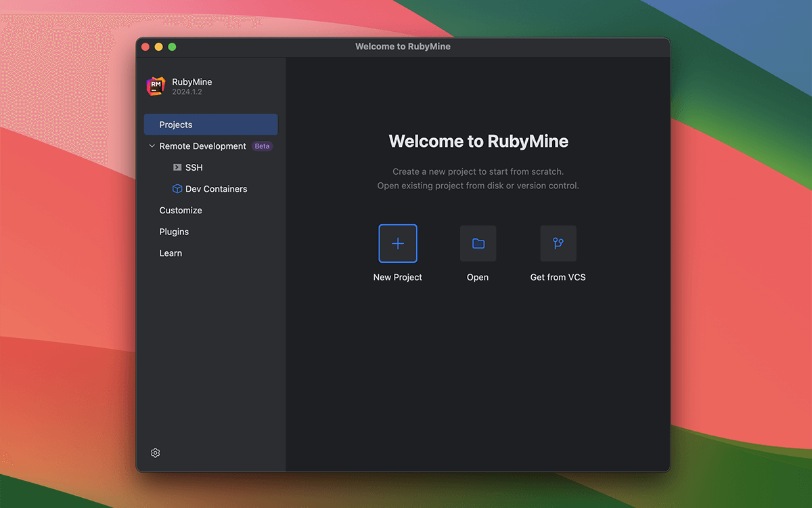Viewport: 812px width, 508px height.
Task: Click the folder icon tile for Open
Action: click(x=478, y=243)
